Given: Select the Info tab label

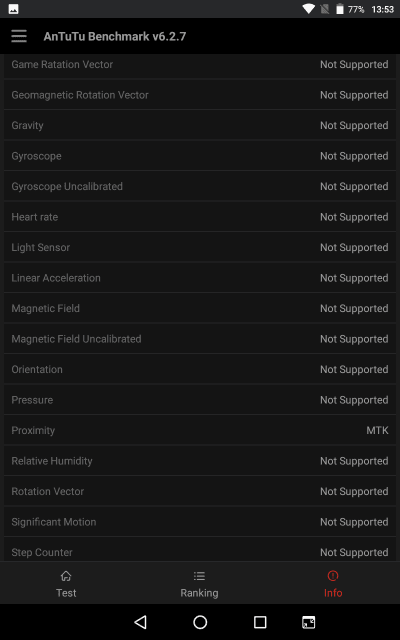Looking at the screenshot, I should click(333, 593).
